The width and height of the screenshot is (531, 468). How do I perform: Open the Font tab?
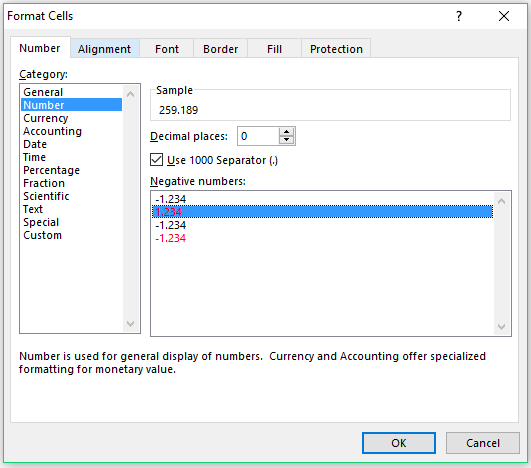click(x=167, y=49)
